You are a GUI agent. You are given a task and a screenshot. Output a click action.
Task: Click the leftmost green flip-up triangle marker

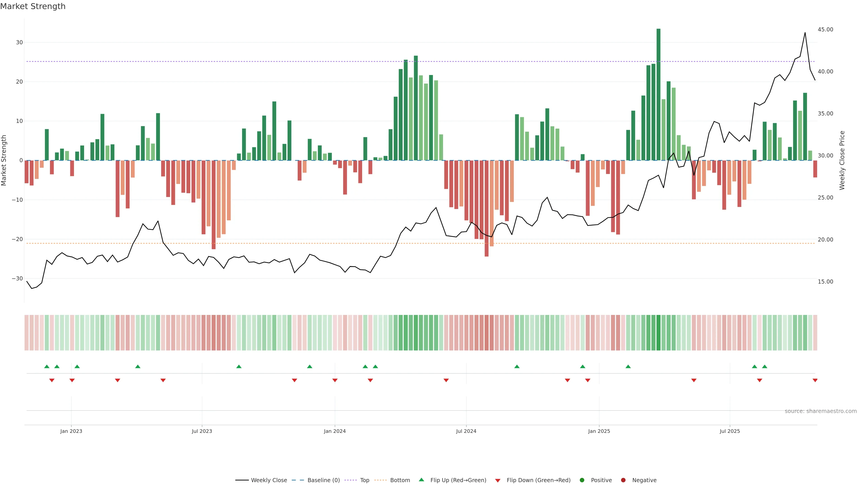47,366
